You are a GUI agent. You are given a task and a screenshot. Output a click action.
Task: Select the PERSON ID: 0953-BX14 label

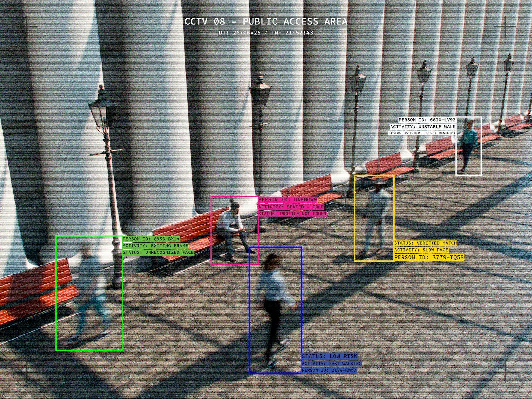click(x=151, y=239)
